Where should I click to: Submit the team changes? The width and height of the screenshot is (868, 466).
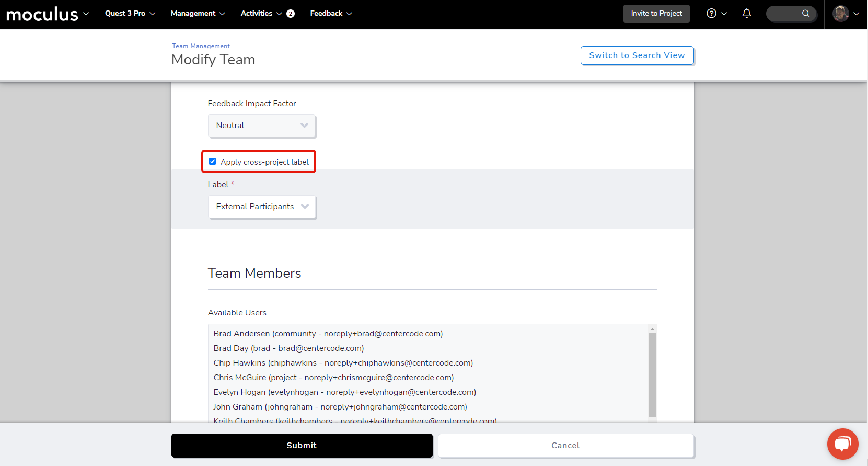click(x=302, y=446)
